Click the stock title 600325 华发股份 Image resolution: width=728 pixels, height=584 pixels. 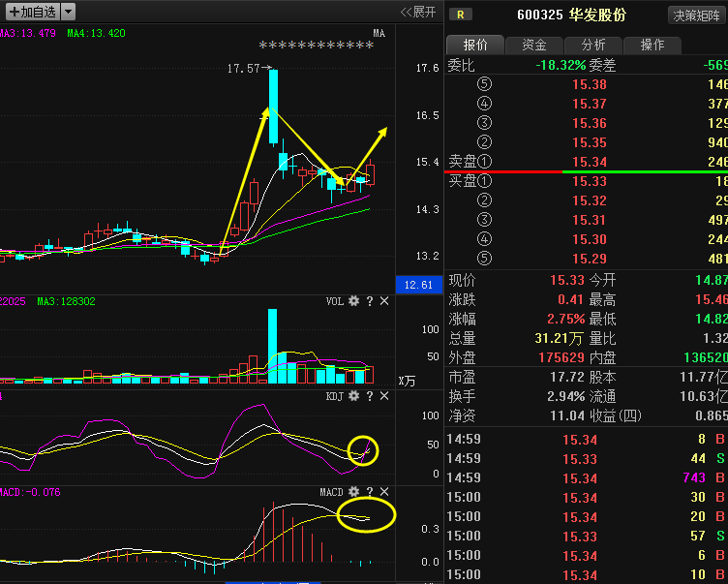(x=571, y=15)
